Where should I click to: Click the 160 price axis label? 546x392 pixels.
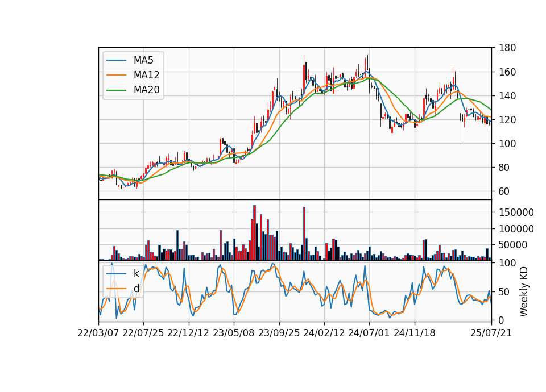pyautogui.click(x=507, y=72)
